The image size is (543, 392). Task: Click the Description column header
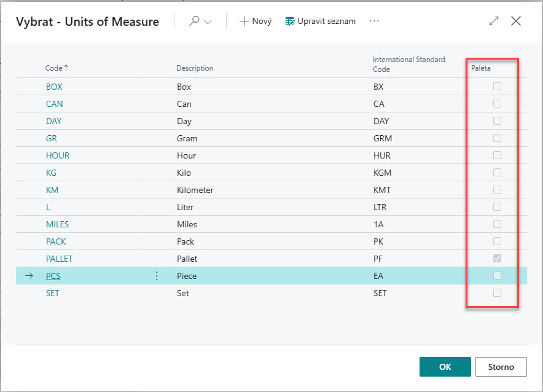pos(195,68)
